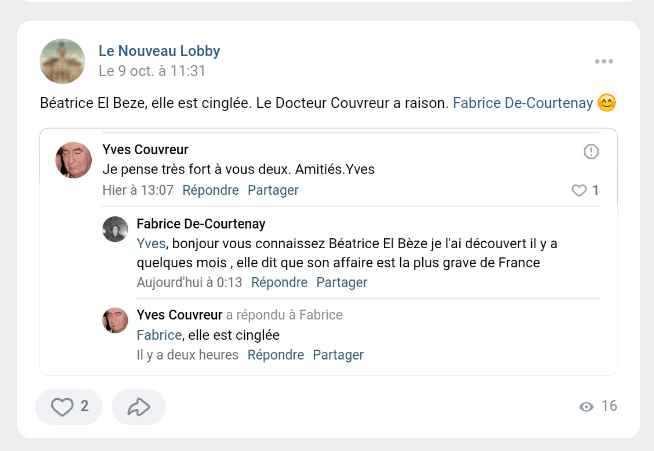
Task: Open Le Nouveau Lobby group page
Action: click(159, 51)
